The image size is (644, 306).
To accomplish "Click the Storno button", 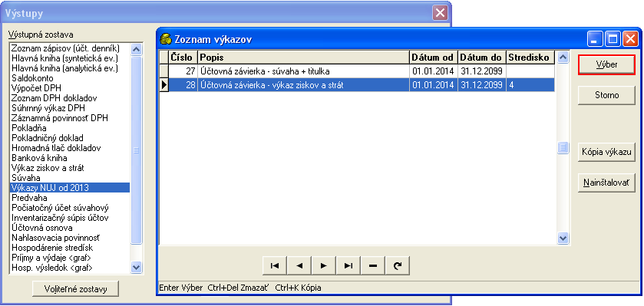I will coord(606,95).
